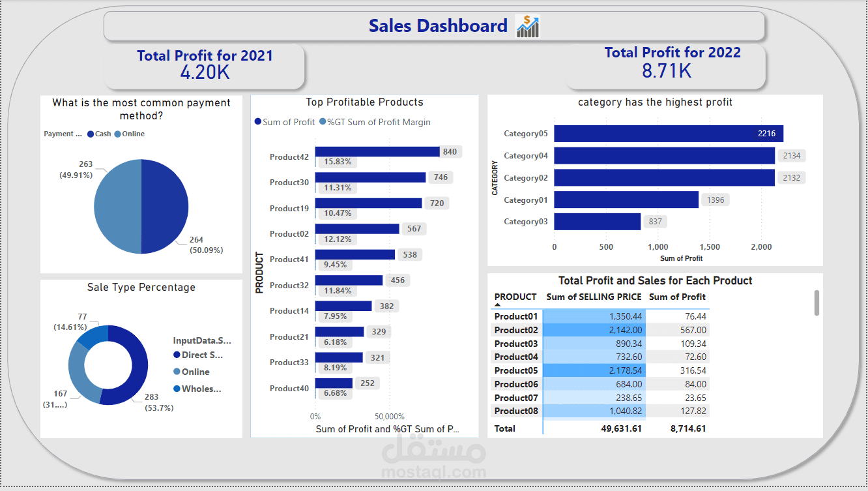Select the Product19 profit bar
This screenshot has width=868, height=491.
(368, 203)
